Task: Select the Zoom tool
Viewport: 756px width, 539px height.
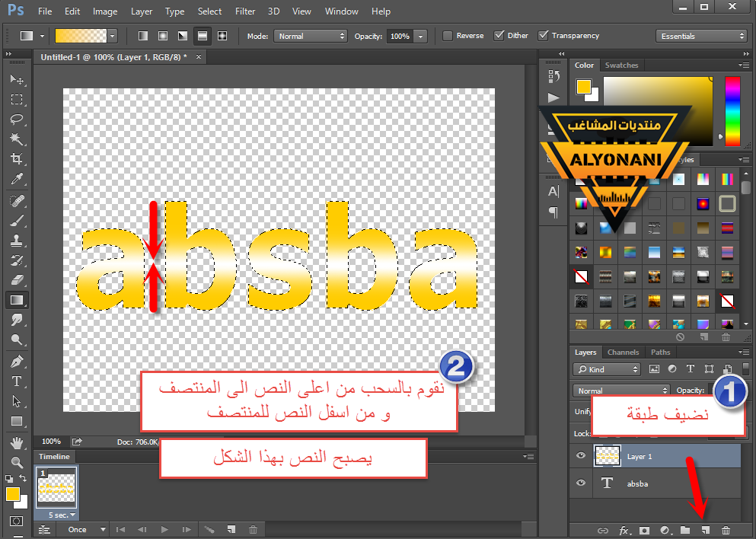Action: pyautogui.click(x=17, y=461)
